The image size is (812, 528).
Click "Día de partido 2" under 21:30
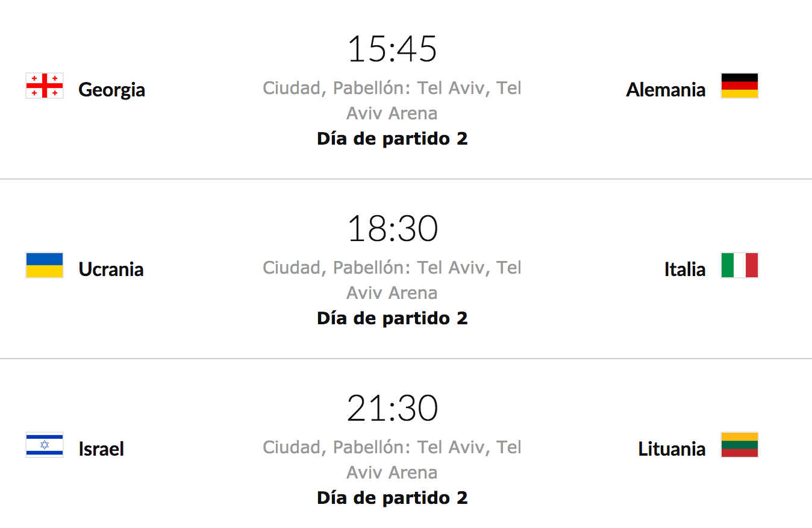(392, 498)
